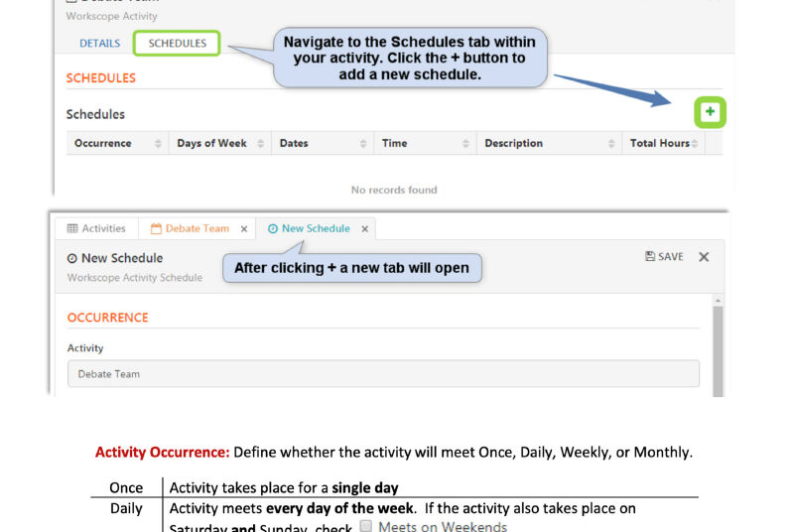Image resolution: width=790 pixels, height=532 pixels.
Task: Sort the Total Hours column arrows
Action: (x=695, y=144)
